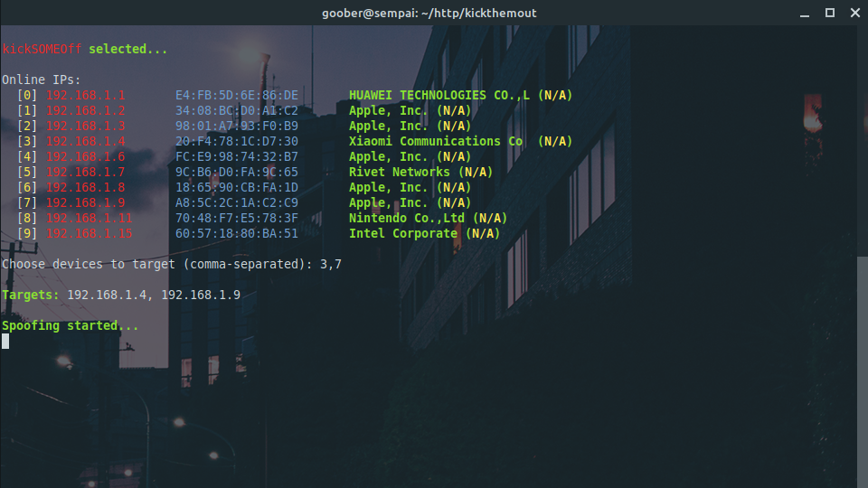
Task: Minimize the kickthemout terminal window
Action: click(x=805, y=14)
